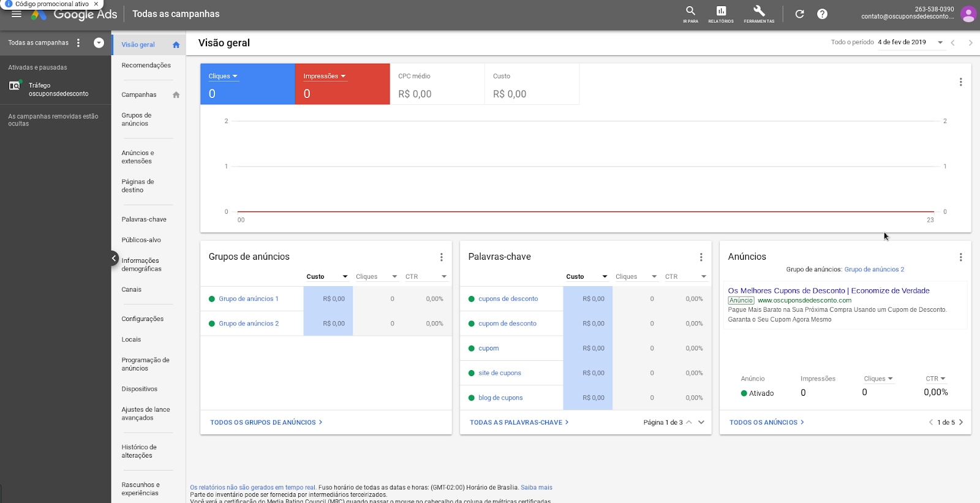Open the ad headline Os Melhores Cupons
The image size is (980, 503).
[x=829, y=291]
